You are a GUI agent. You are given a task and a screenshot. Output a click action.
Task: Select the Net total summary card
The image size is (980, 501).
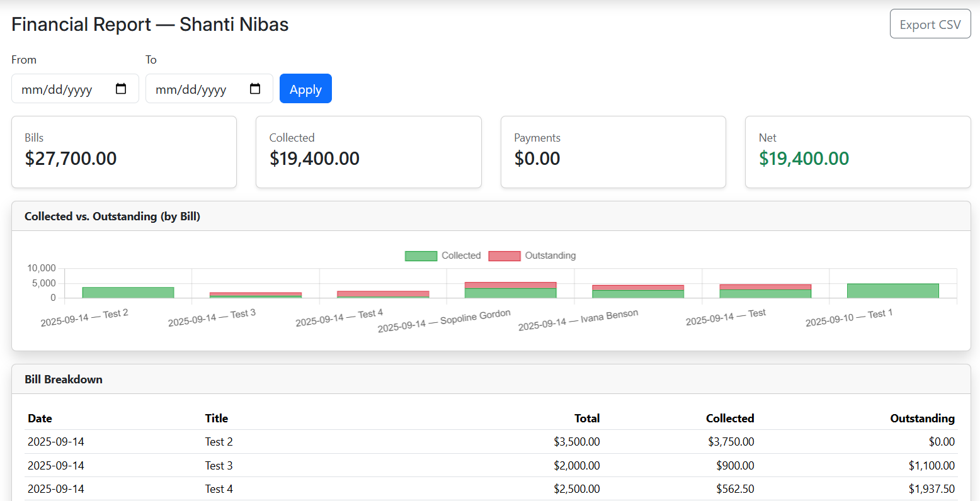857,152
